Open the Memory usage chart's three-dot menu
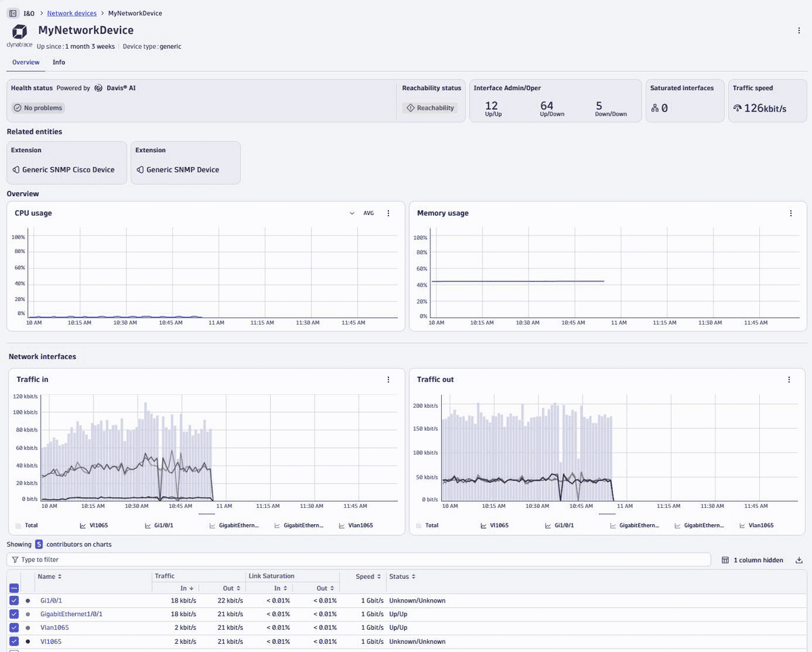812x652 pixels. (x=791, y=213)
